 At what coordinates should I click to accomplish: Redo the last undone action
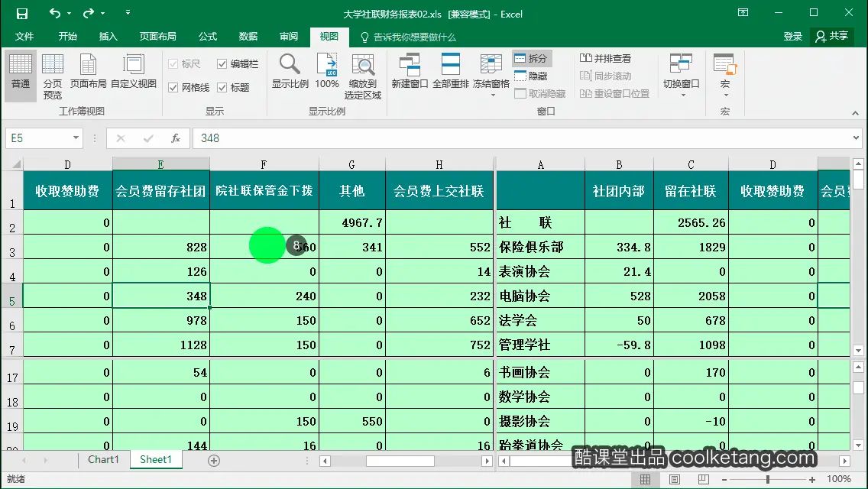89,13
